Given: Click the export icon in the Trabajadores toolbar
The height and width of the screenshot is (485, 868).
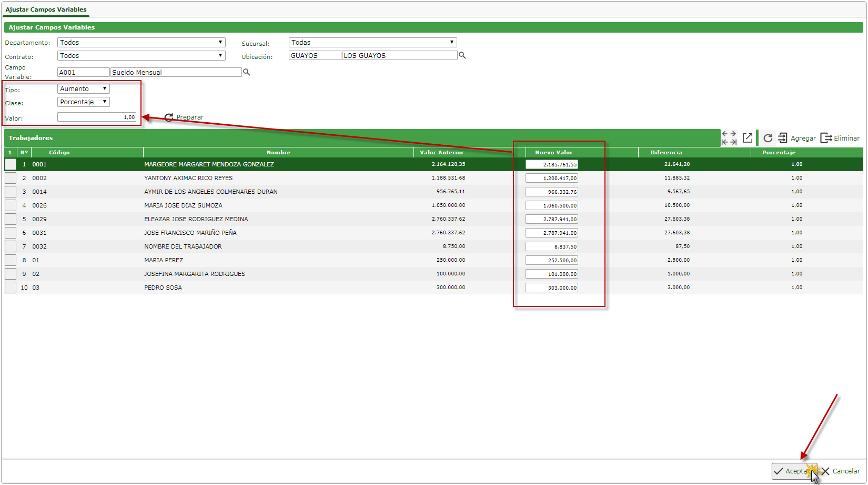Looking at the screenshot, I should click(748, 138).
